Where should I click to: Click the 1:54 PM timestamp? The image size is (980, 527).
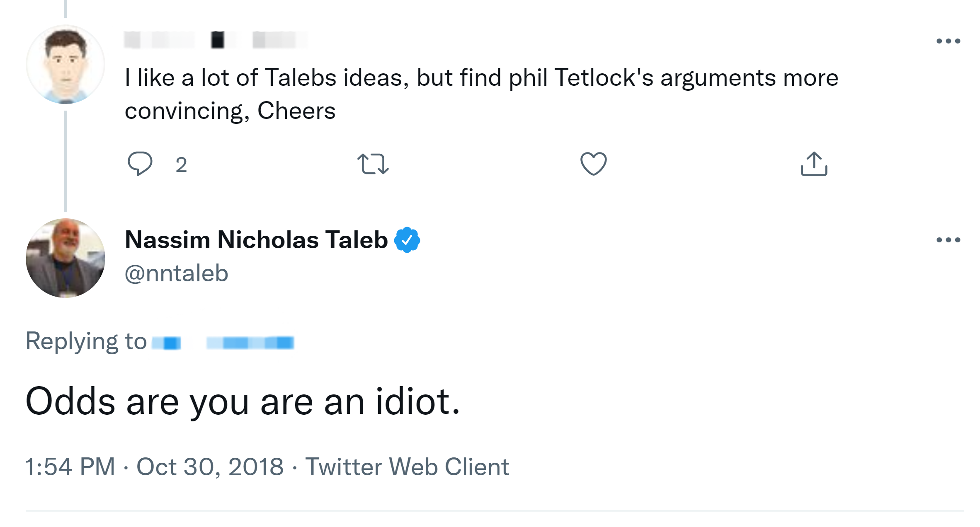point(70,467)
